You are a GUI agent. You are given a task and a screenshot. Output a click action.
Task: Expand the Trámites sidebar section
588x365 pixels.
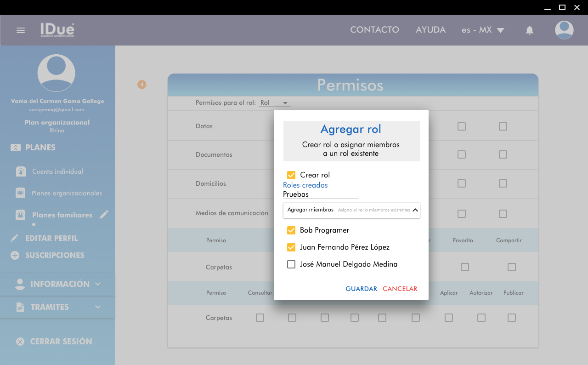[58, 307]
